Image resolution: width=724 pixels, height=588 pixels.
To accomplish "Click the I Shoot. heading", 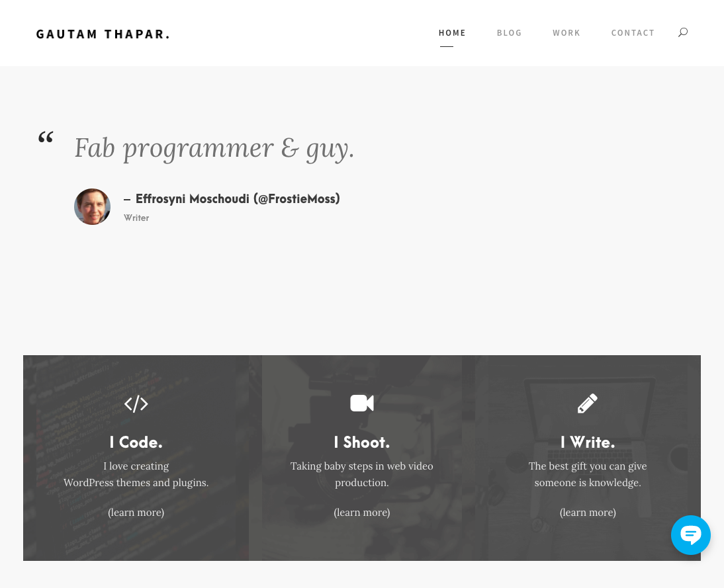I will click(362, 442).
